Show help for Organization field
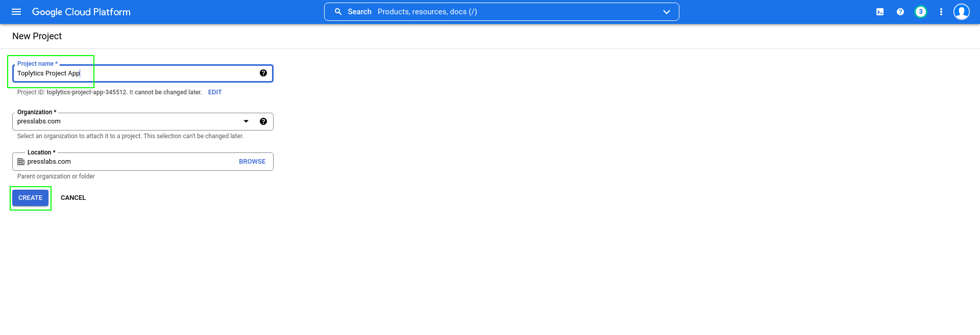 [263, 121]
